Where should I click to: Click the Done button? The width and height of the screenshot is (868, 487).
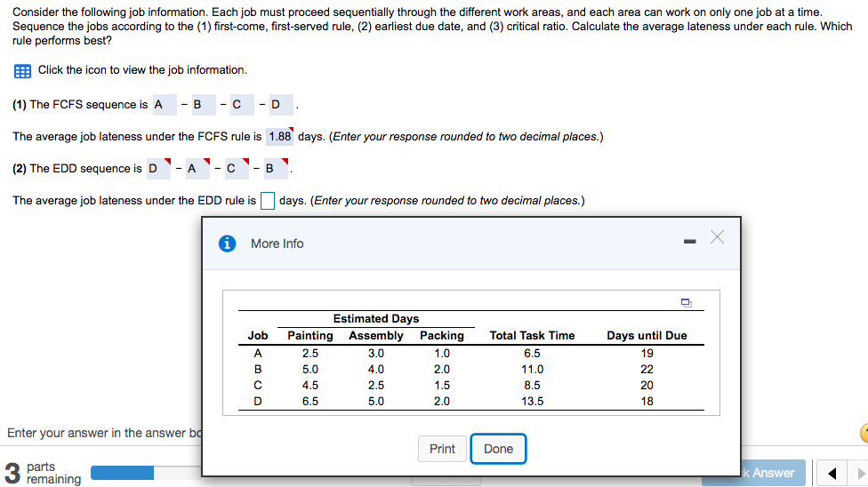(498, 449)
